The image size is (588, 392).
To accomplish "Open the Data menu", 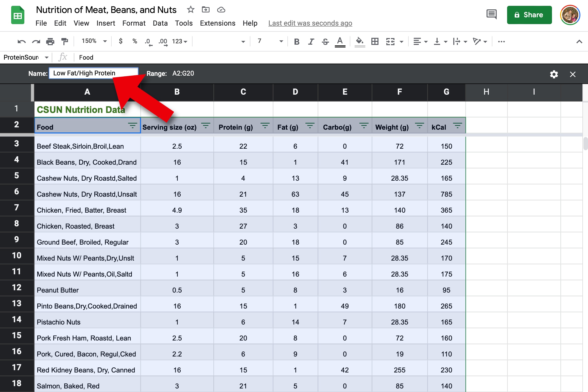I will [x=160, y=23].
